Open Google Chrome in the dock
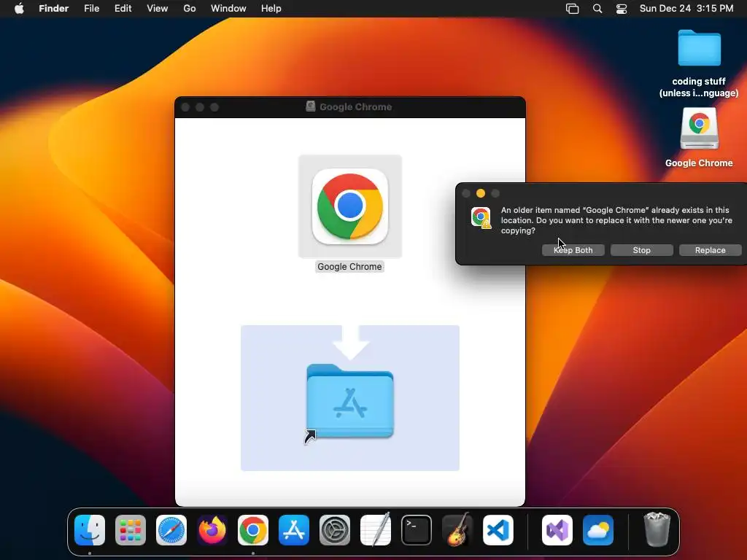The width and height of the screenshot is (747, 560). pyautogui.click(x=253, y=530)
